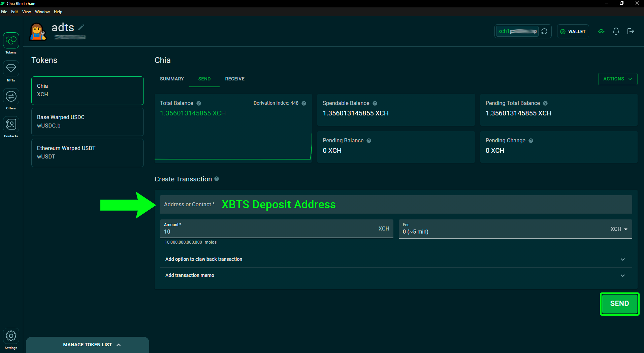Open Settings gear in sidebar
The height and width of the screenshot is (353, 644).
pyautogui.click(x=11, y=339)
